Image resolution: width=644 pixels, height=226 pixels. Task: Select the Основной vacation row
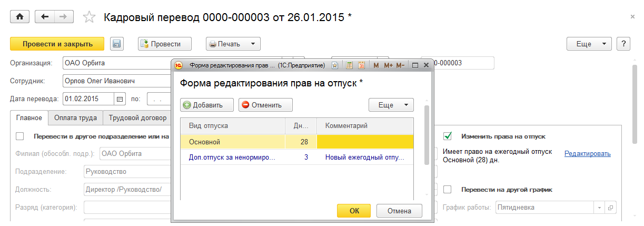click(297, 142)
